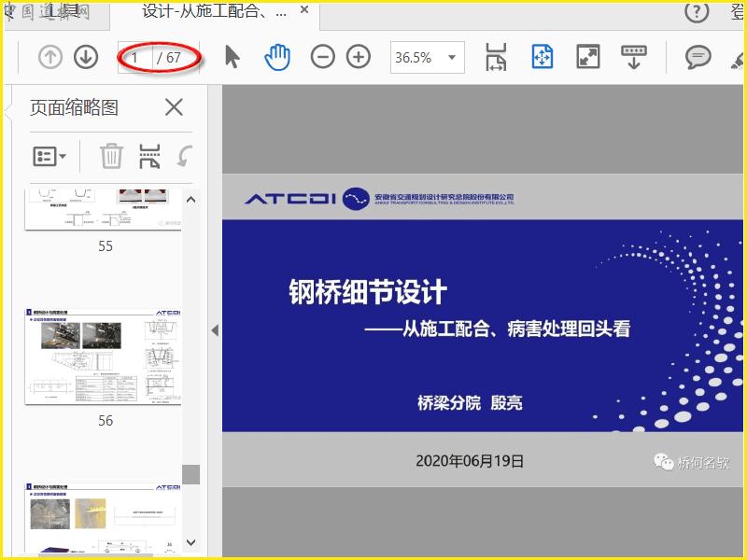Image resolution: width=747 pixels, height=560 pixels.
Task: Click the fit-width scrolling icon
Action: 496,57
